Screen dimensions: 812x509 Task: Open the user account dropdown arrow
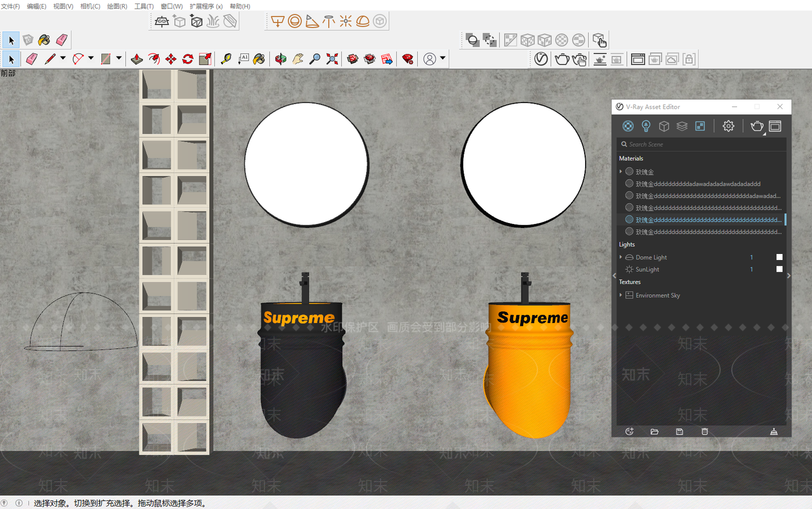[443, 58]
